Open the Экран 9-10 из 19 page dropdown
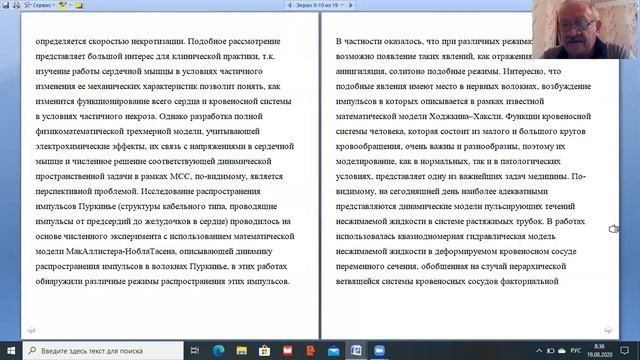 320,5
